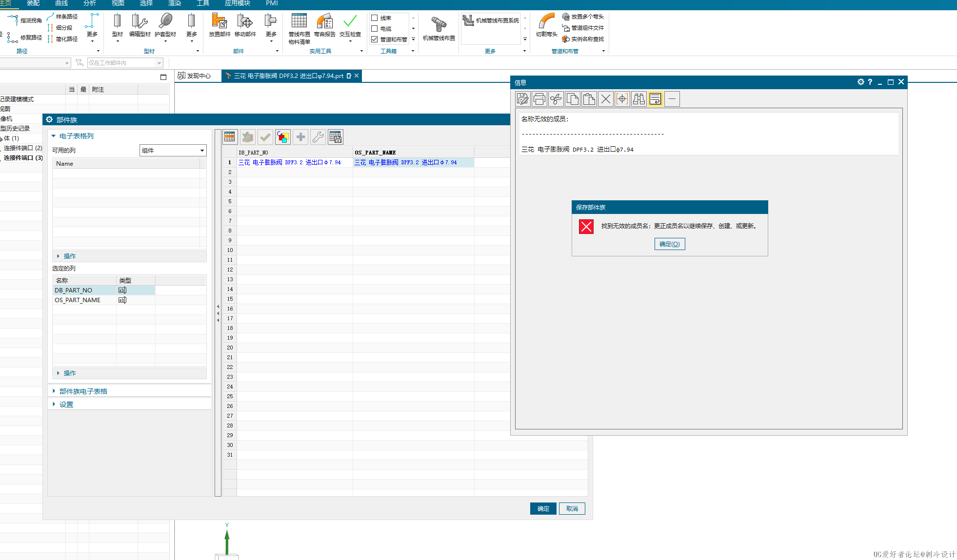Uncheck the 管道和布管 checkbox

click(375, 39)
